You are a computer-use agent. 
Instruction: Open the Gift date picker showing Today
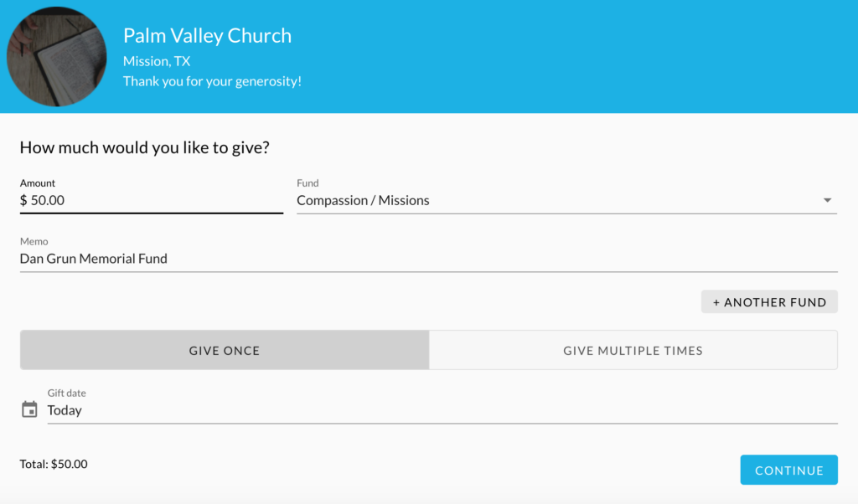coord(442,410)
